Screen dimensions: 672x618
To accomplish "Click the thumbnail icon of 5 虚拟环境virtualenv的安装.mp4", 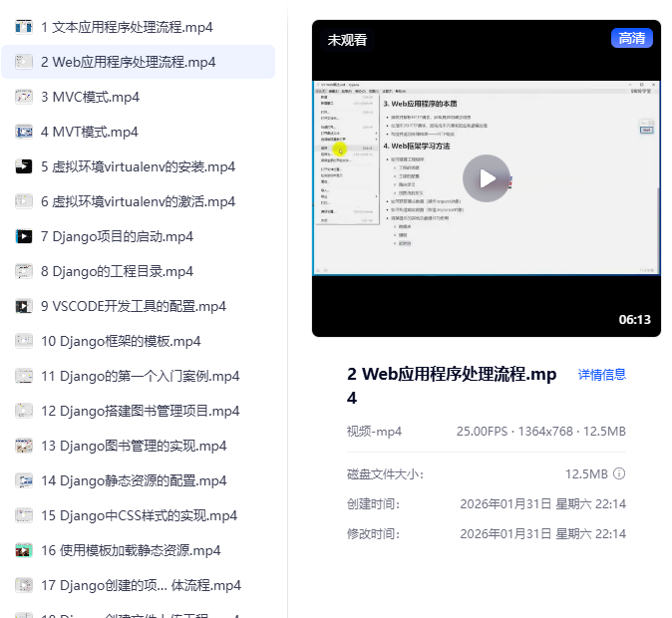I will tap(24, 166).
